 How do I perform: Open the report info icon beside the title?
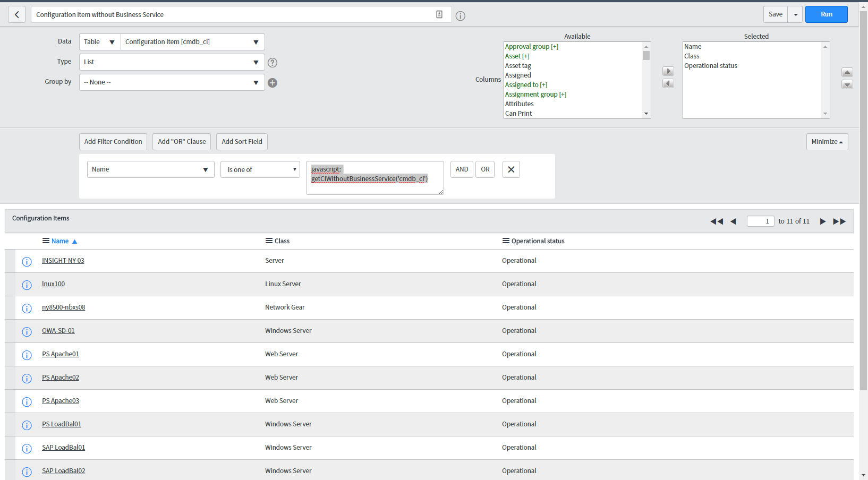pyautogui.click(x=459, y=15)
